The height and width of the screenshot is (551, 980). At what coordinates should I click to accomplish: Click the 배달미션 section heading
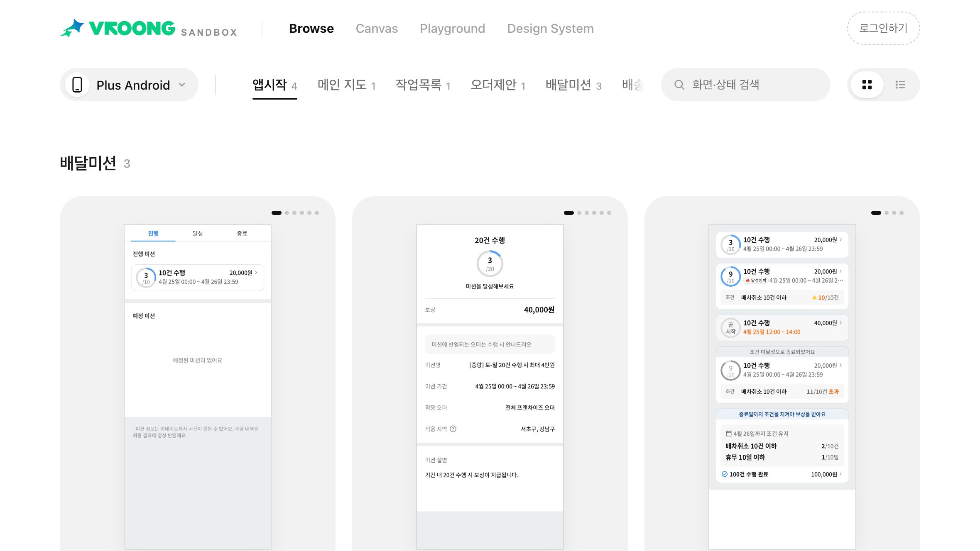click(88, 163)
